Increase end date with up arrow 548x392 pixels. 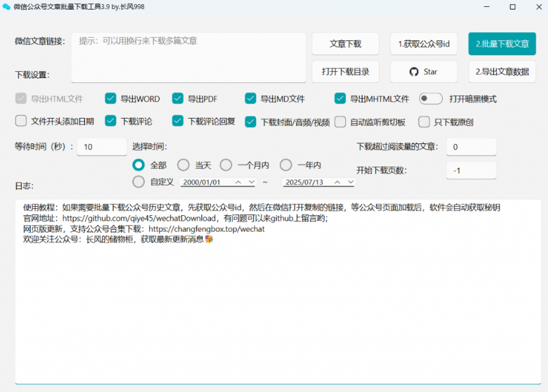coord(337,182)
